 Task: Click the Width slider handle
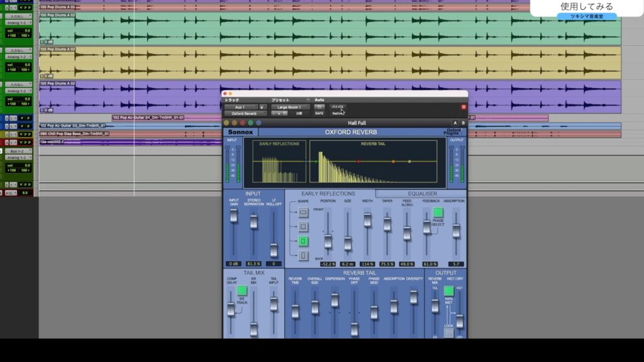(367, 220)
